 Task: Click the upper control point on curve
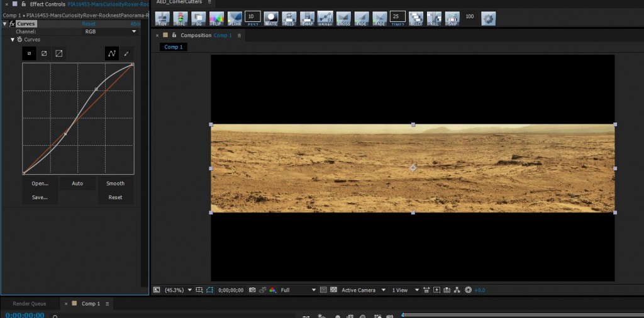pos(96,89)
